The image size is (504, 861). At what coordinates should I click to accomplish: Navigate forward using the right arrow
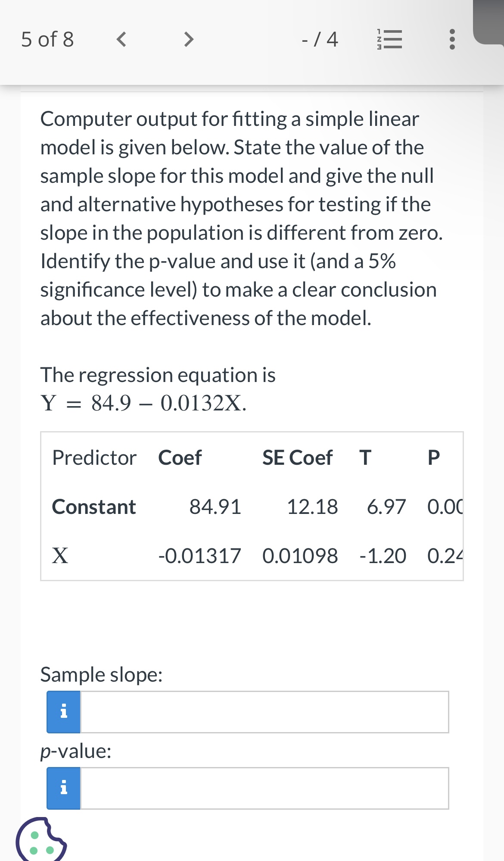coord(188,40)
